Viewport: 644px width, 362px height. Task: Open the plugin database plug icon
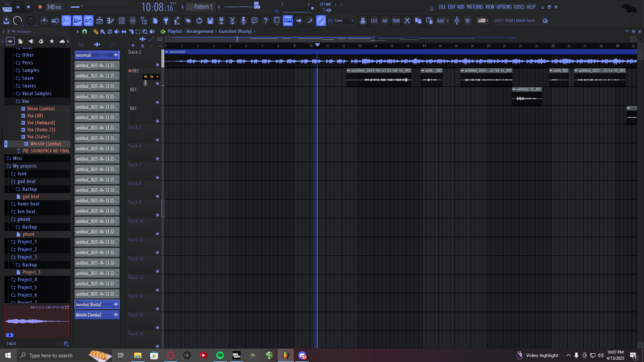point(166,21)
